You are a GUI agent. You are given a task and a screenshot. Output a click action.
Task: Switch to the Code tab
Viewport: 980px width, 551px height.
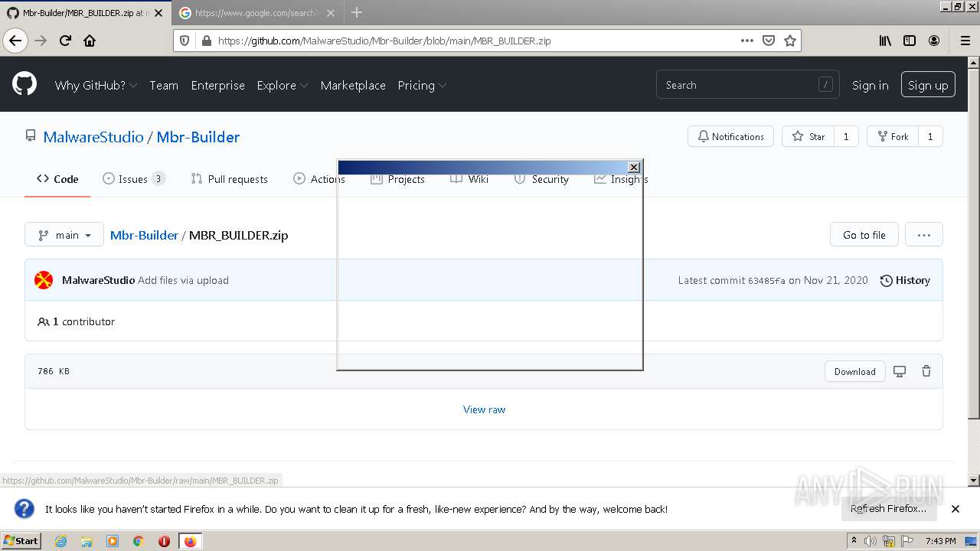(57, 179)
